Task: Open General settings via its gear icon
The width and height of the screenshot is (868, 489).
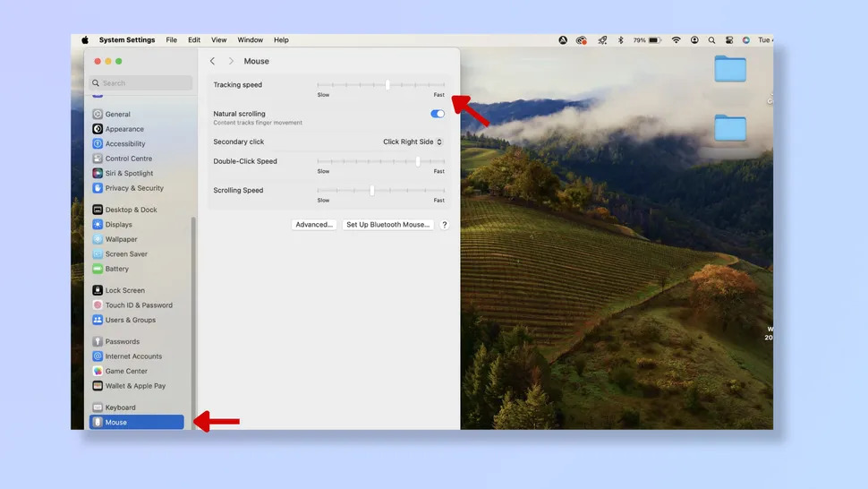Action: pos(98,115)
